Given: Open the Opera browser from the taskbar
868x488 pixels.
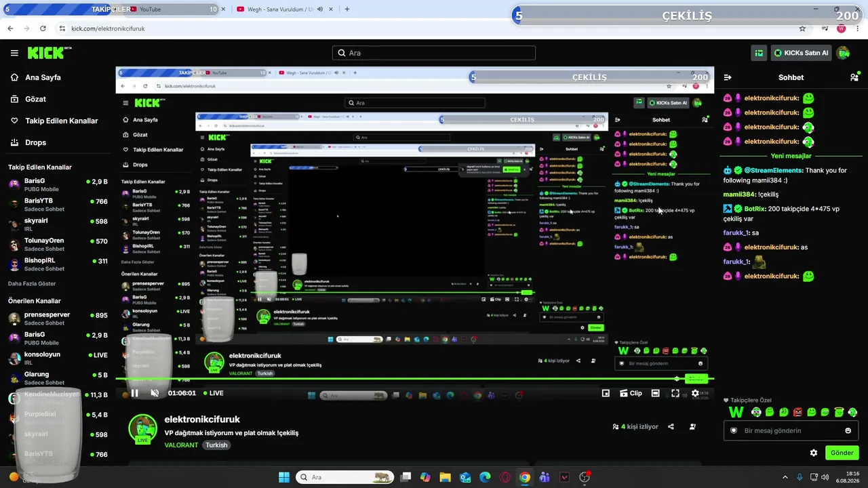Looking at the screenshot, I should coord(505,477).
